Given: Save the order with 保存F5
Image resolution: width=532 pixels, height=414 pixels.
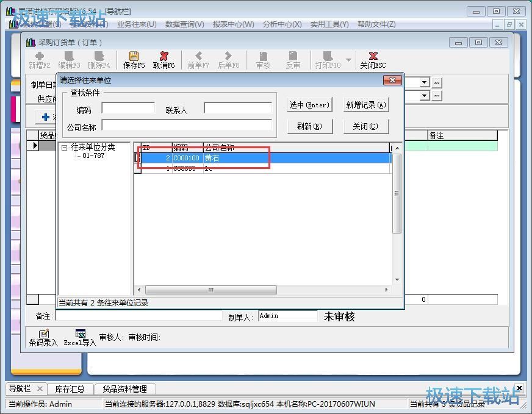Looking at the screenshot, I should pyautogui.click(x=134, y=60).
